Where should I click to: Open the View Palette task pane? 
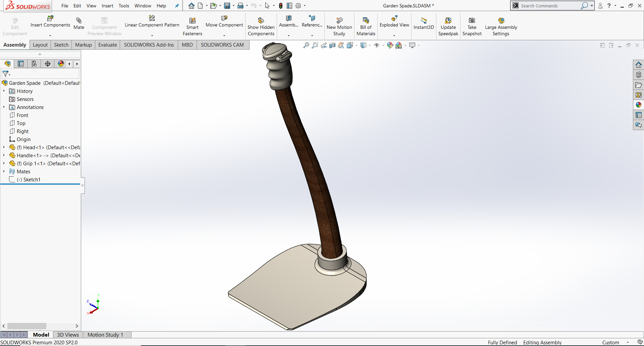pyautogui.click(x=639, y=95)
